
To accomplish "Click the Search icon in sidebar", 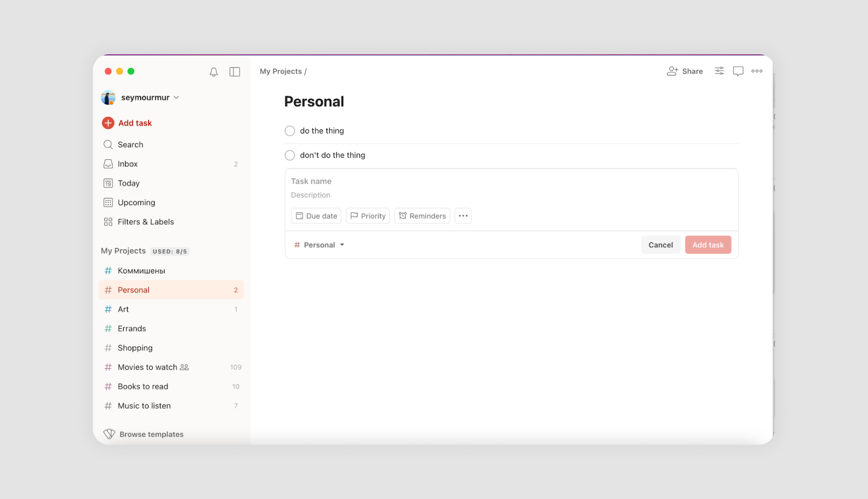I will 108,144.
